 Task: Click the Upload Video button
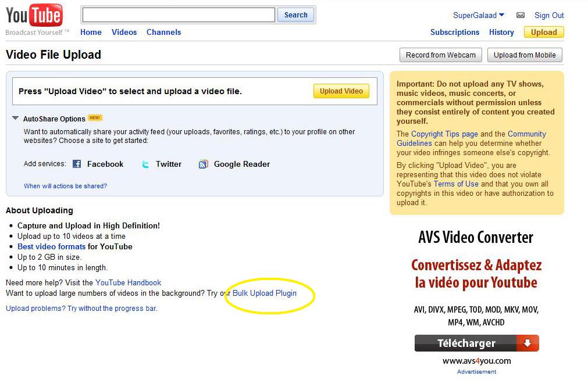(x=341, y=91)
